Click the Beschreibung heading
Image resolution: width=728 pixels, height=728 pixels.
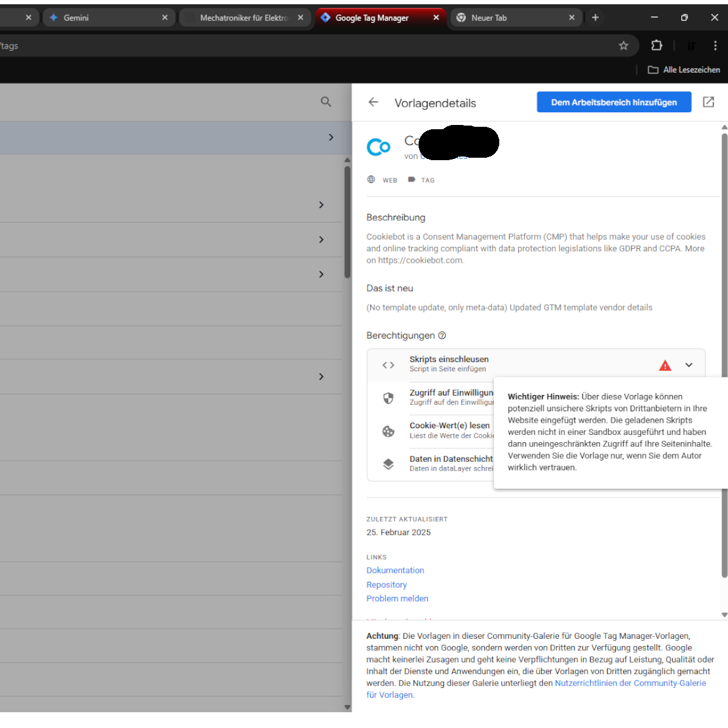396,217
